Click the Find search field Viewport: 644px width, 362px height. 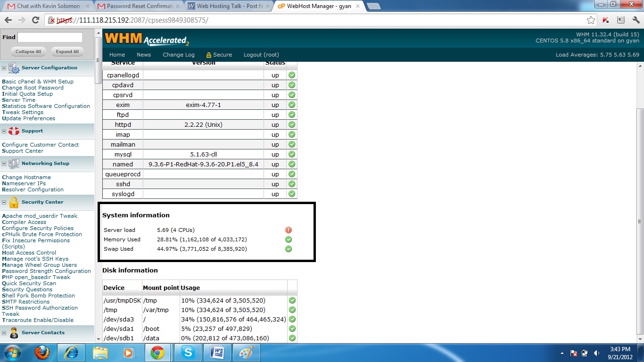(x=50, y=37)
